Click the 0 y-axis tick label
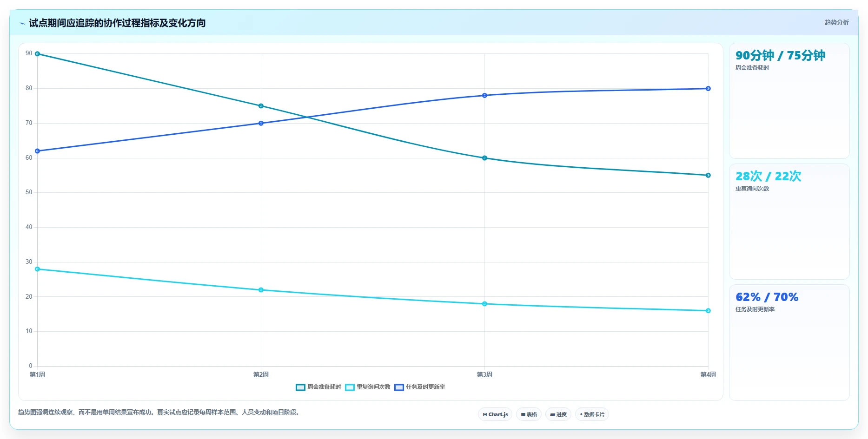 [x=31, y=366]
